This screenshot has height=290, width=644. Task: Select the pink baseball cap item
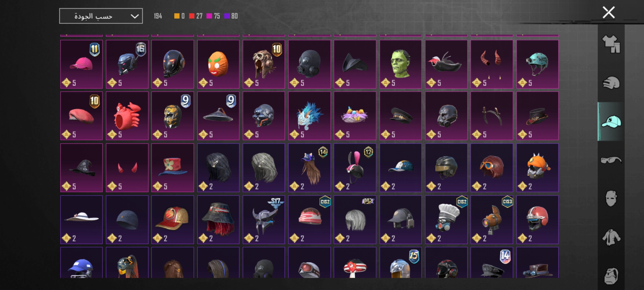coord(82,64)
